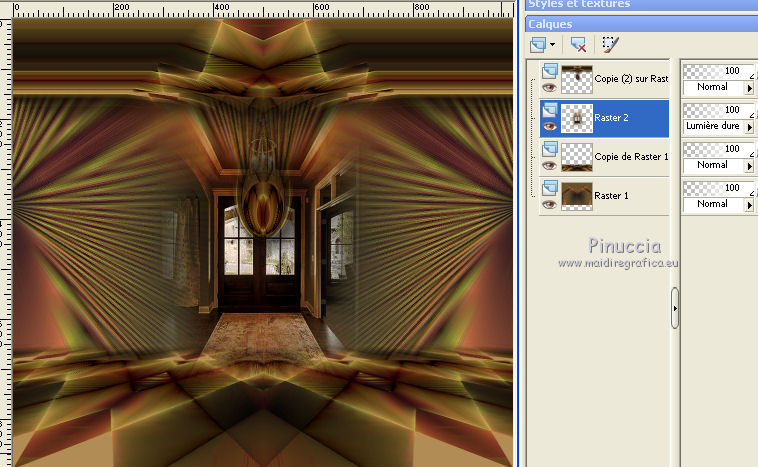Image resolution: width=758 pixels, height=467 pixels.
Task: Select the 'Raster 1' layer name
Action: pyautogui.click(x=612, y=195)
